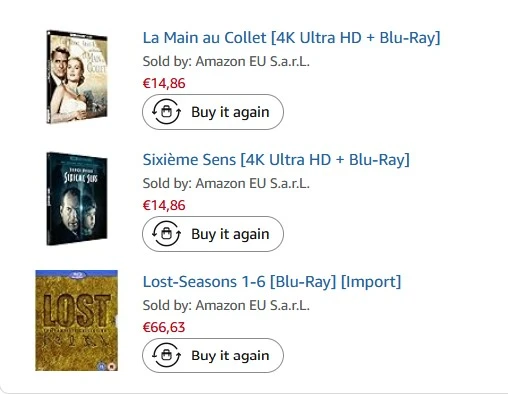Buy La Main au Collet again
Screen dimensions: 508x394
pos(213,112)
